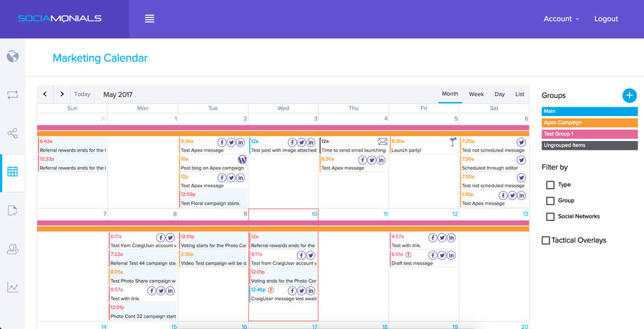Image resolution: width=644 pixels, height=329 pixels.
Task: Toggle the Tactical Overlays checkbox
Action: 546,240
